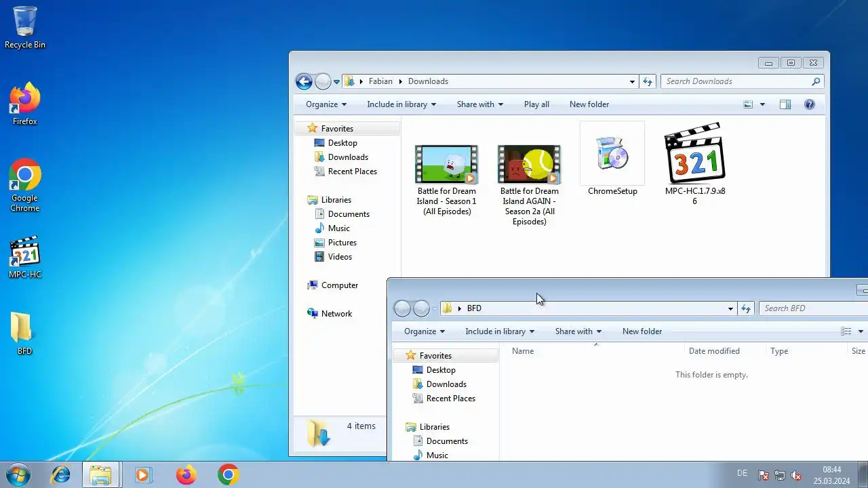The image size is (868, 488).
Task: Select Network in Downloads window sidebar
Action: point(336,314)
